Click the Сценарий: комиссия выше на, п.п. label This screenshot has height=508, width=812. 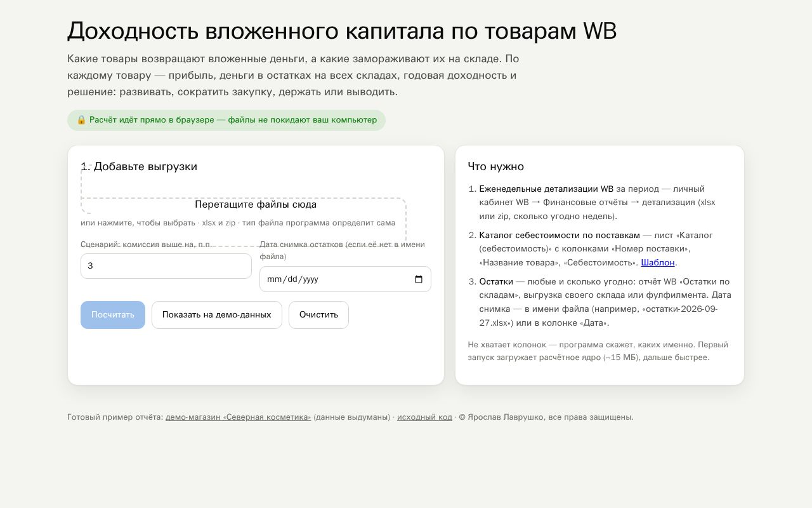pyautogui.click(x=147, y=244)
